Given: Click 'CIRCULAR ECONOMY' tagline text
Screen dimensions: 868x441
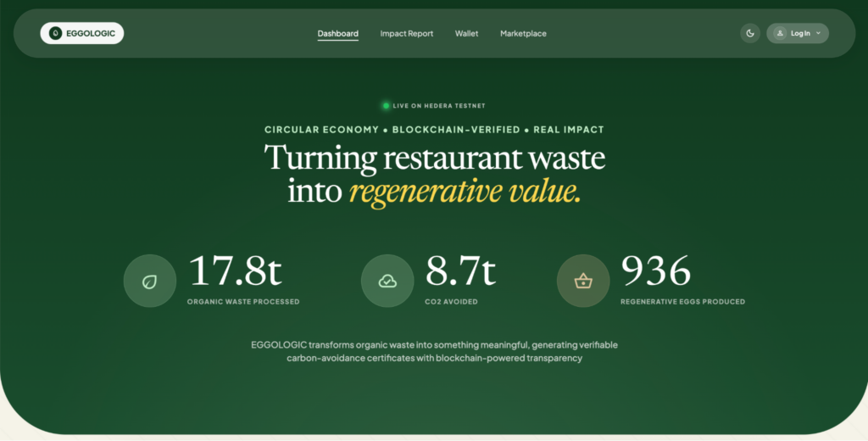Looking at the screenshot, I should click(x=321, y=130).
